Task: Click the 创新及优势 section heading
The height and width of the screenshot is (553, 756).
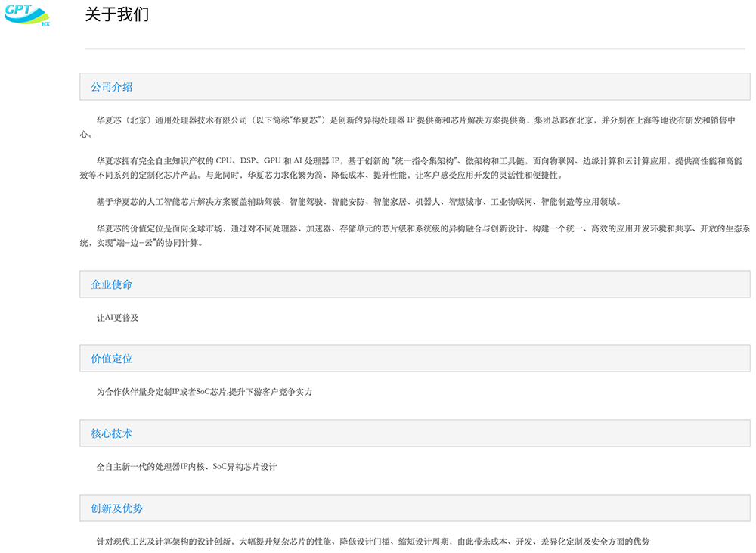Action: pos(117,508)
